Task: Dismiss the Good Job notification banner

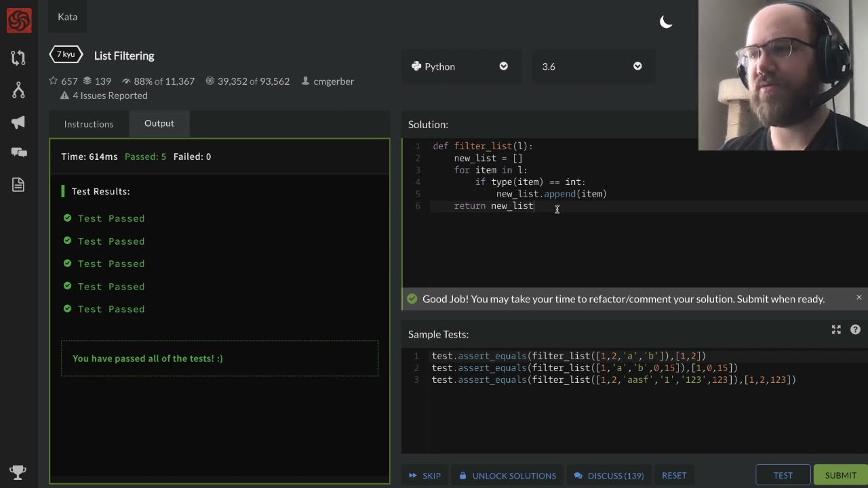Action: 859,298
